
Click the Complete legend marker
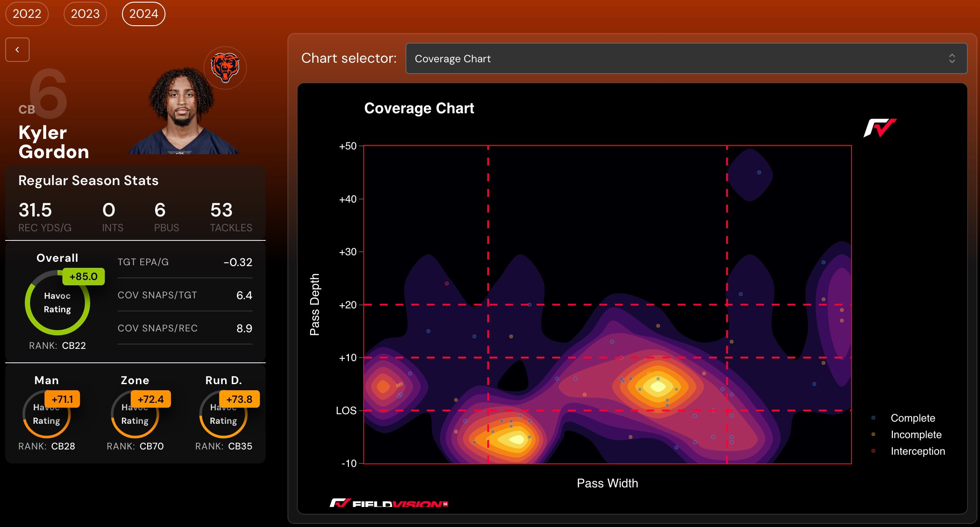[873, 418]
